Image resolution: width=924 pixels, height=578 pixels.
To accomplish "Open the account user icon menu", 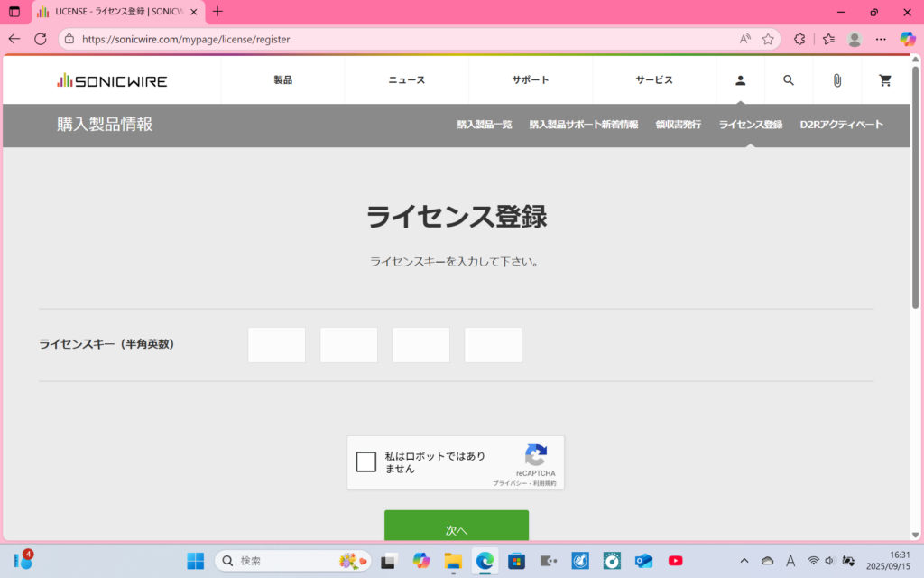I will [x=740, y=80].
